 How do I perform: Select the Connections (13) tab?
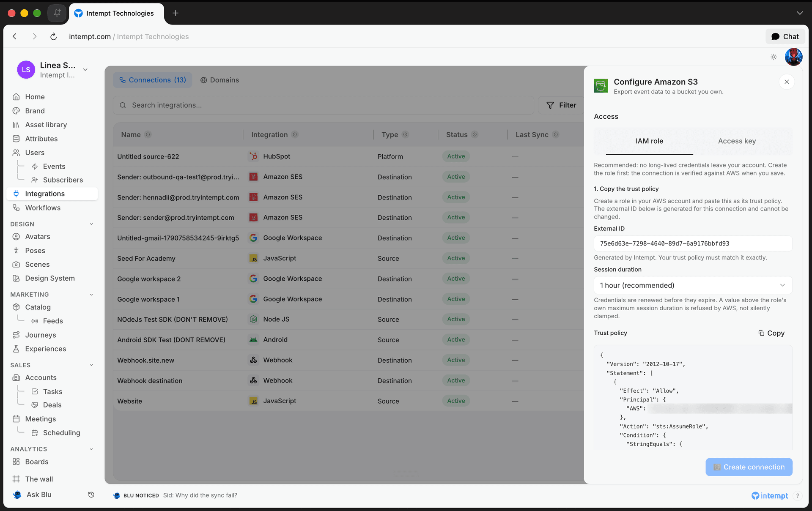(x=153, y=80)
